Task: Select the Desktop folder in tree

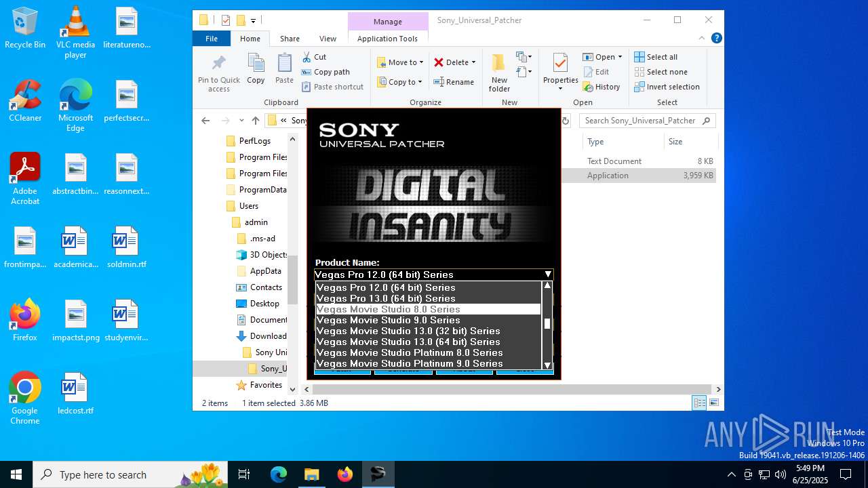Action: (264, 304)
